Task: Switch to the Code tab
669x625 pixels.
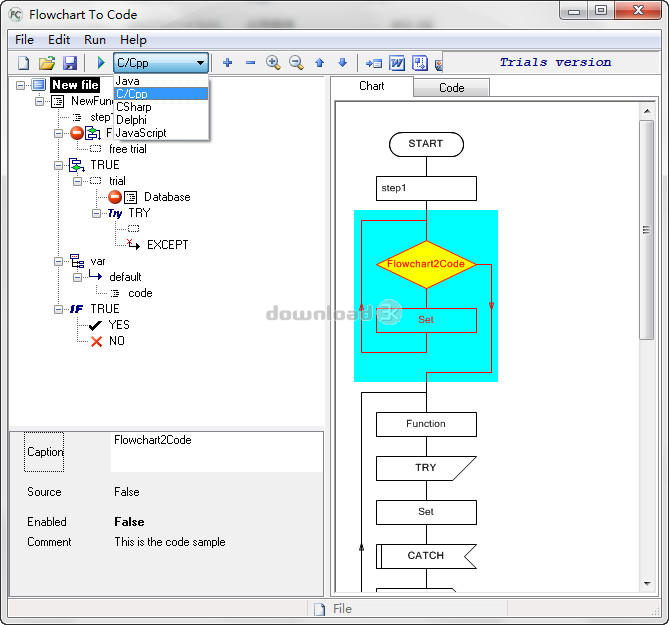Action: click(452, 88)
